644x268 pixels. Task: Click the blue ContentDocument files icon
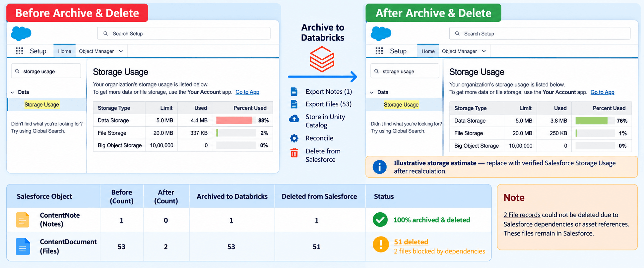(x=23, y=246)
